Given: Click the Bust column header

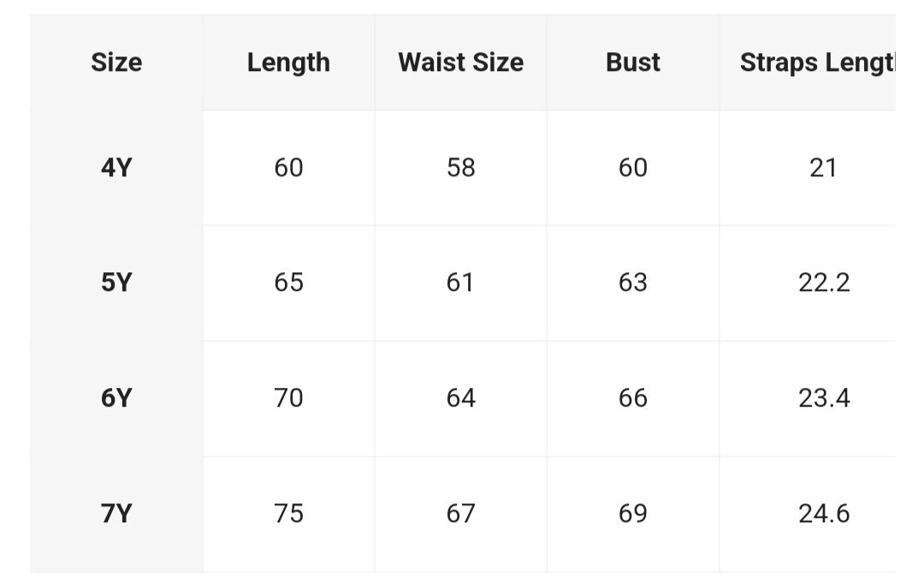Looking at the screenshot, I should 633,63.
